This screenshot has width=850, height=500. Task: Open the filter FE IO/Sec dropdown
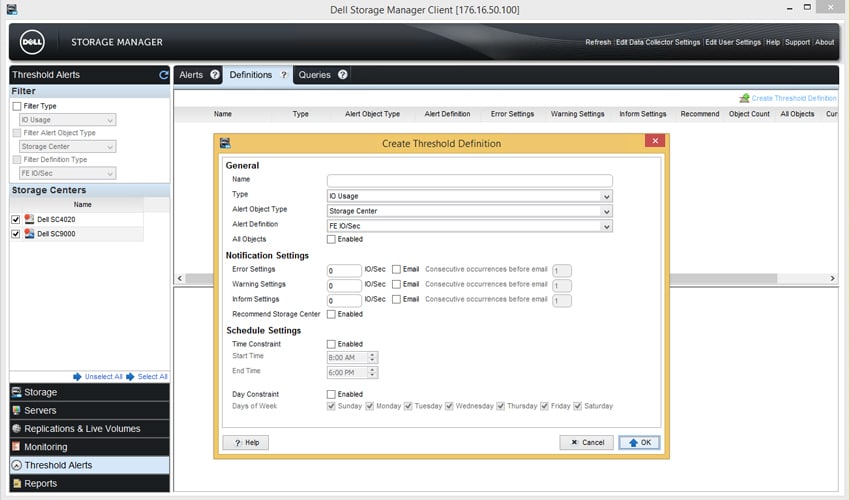click(x=68, y=174)
